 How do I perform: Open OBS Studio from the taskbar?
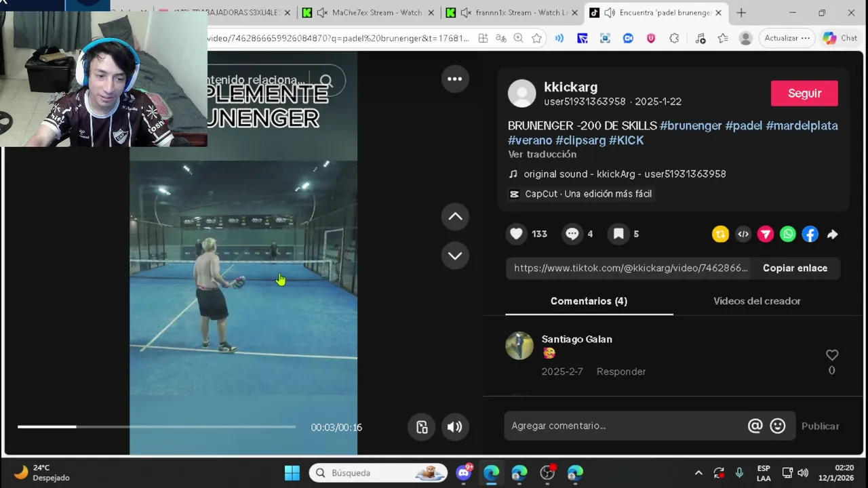coord(548,473)
